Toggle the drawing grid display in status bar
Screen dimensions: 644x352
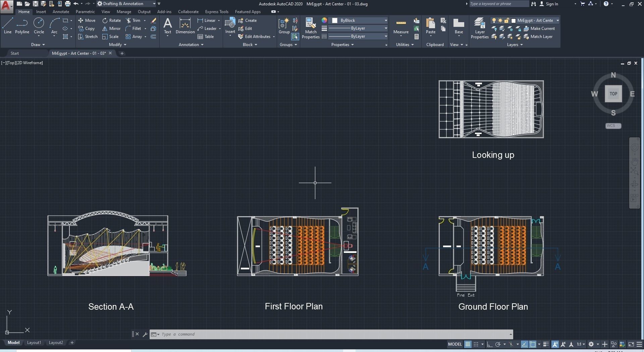tap(468, 344)
